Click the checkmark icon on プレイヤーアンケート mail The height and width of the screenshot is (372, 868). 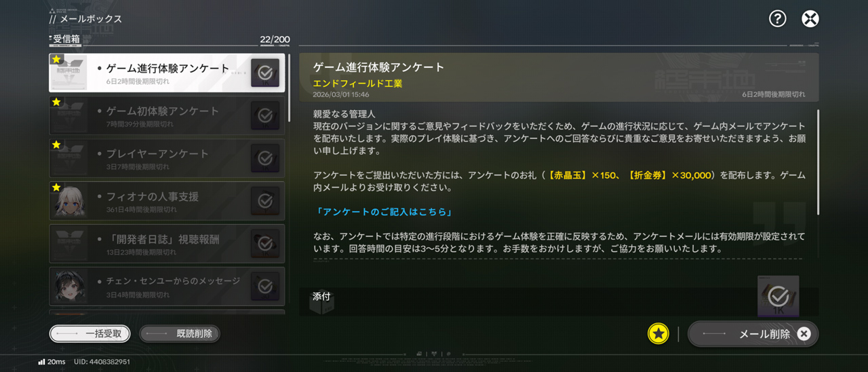[x=265, y=158]
